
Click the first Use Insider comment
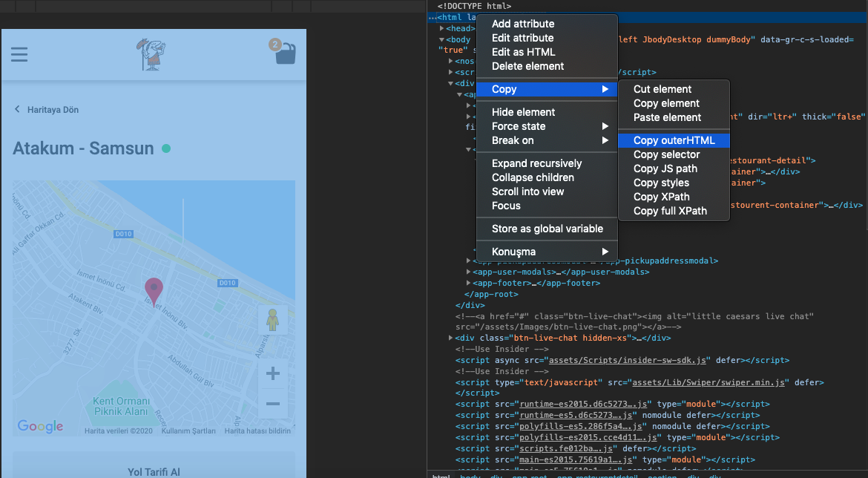(502, 349)
